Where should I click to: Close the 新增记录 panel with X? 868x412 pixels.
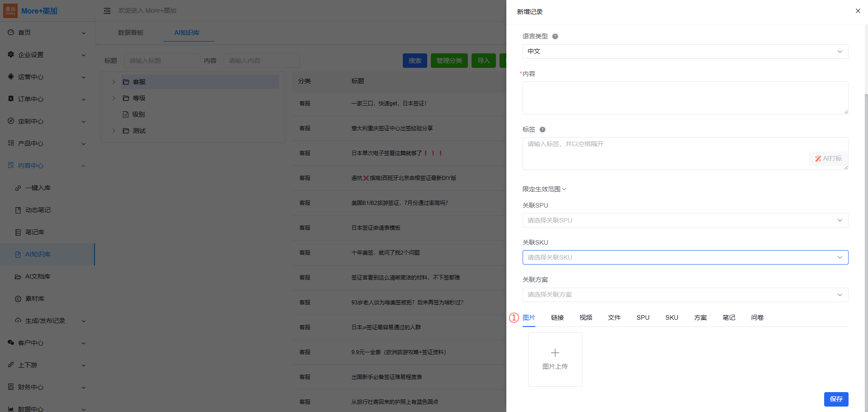coord(858,11)
